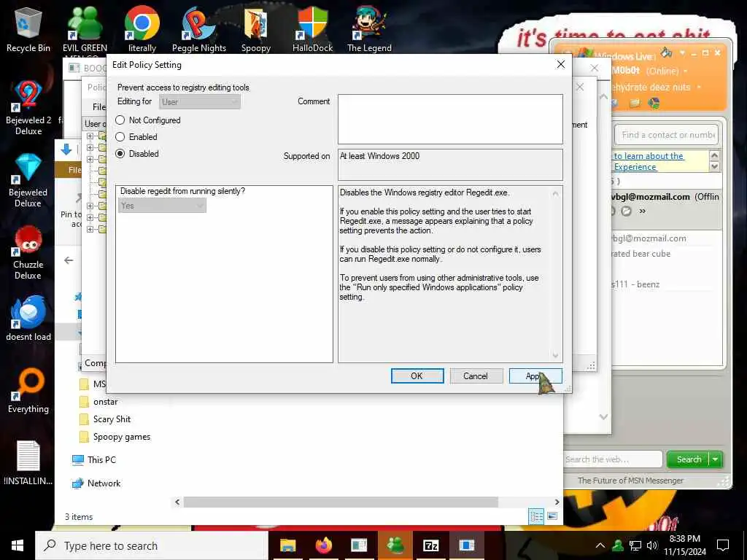747x560 pixels.
Task: Select the !INSTALLIN... text file icon
Action: [x=28, y=463]
